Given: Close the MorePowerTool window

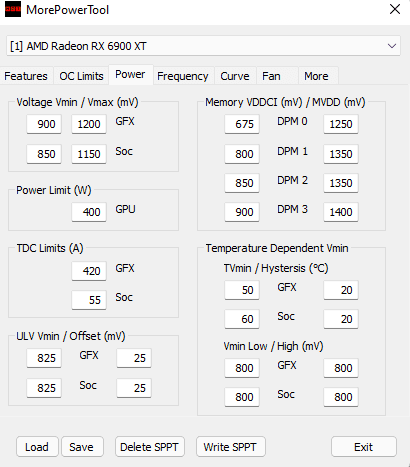Looking at the screenshot, I should (395, 9).
